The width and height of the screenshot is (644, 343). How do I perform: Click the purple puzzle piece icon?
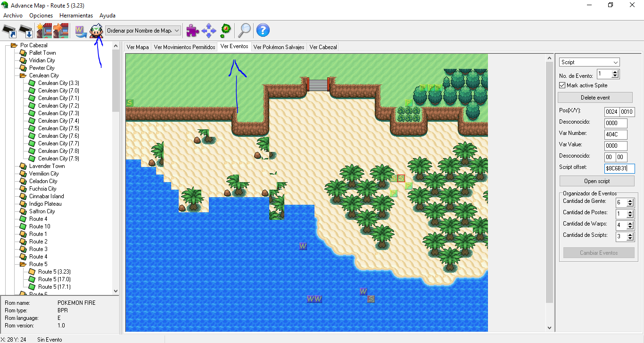coord(192,31)
